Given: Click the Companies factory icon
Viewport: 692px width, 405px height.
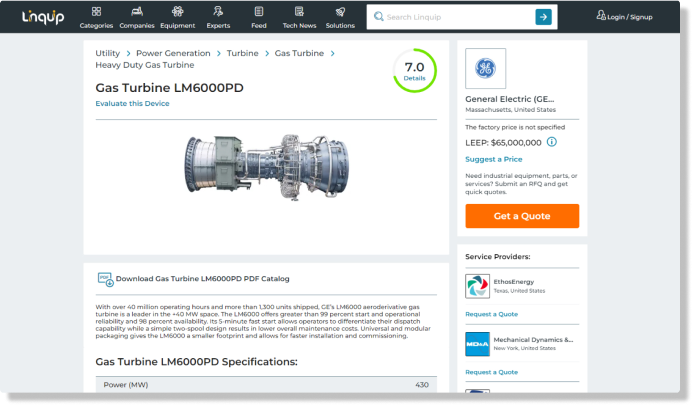Looking at the screenshot, I should (137, 11).
